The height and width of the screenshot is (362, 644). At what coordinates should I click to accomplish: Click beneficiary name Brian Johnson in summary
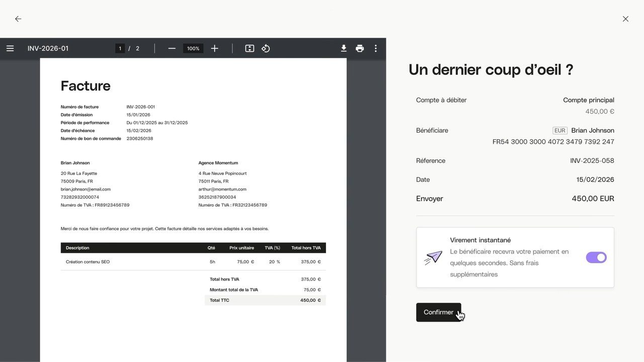tap(593, 130)
